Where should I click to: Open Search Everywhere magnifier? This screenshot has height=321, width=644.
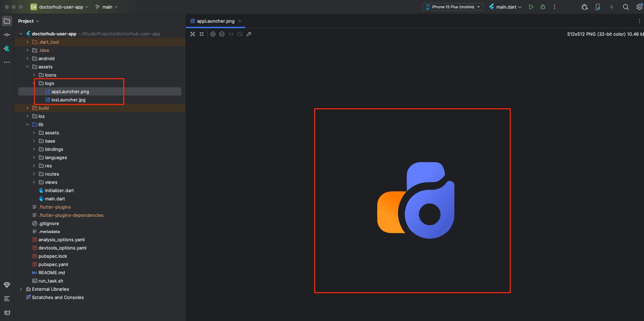(x=626, y=7)
